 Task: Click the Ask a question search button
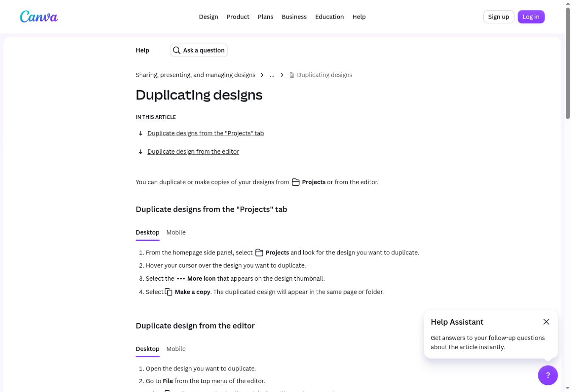[x=199, y=50]
